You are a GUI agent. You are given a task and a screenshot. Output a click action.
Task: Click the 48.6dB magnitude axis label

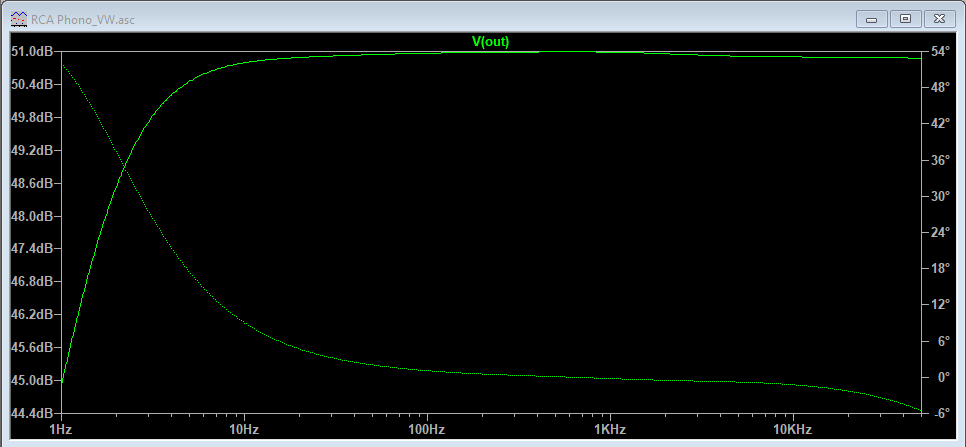pos(31,183)
